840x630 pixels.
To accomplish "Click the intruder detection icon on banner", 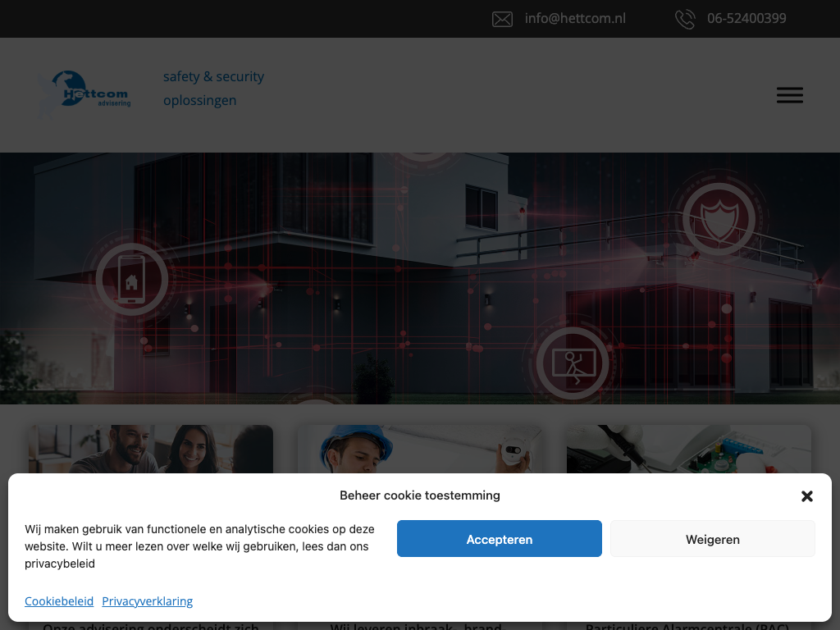I will (573, 363).
